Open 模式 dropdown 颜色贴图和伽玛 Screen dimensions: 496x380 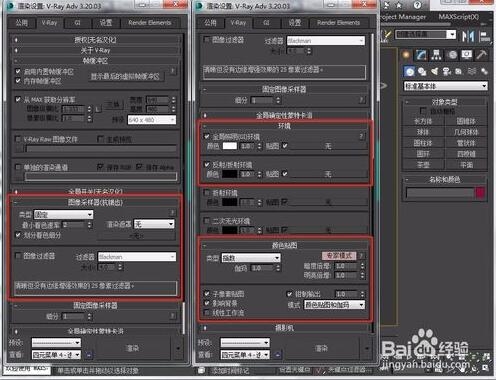334,305
